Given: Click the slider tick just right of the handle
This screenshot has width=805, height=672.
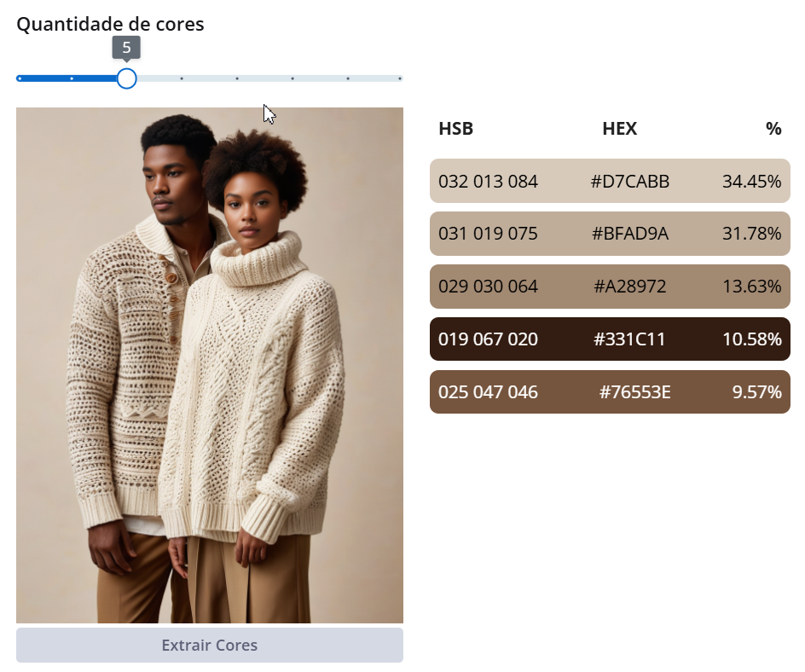Looking at the screenshot, I should click(x=182, y=78).
